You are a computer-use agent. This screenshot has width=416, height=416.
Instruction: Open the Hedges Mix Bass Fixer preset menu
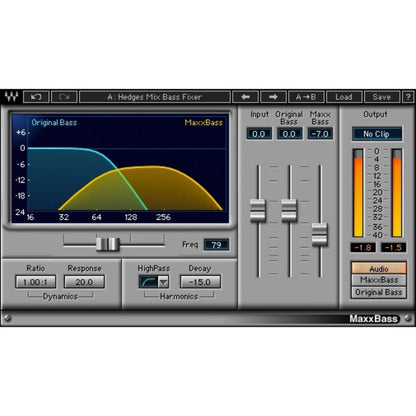click(155, 97)
